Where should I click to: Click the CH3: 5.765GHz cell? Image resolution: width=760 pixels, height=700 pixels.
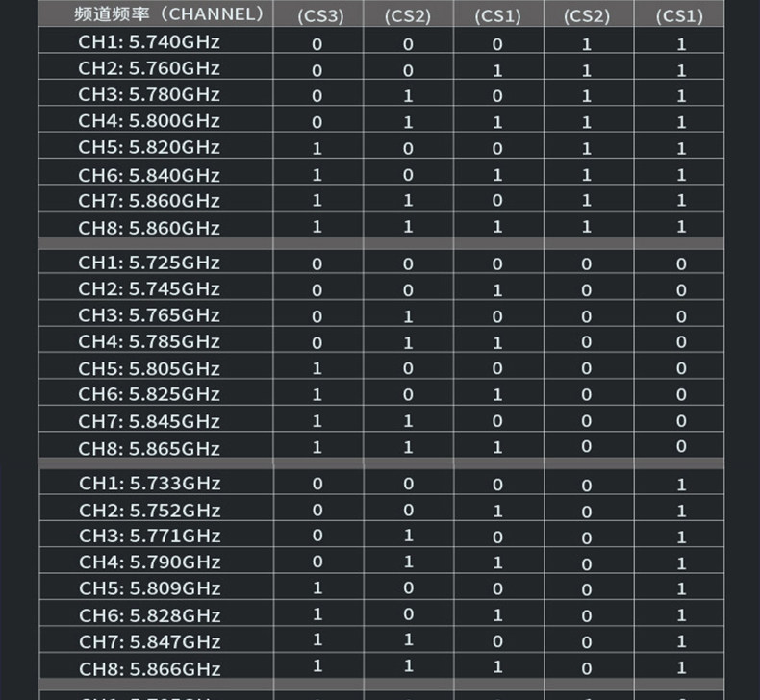tap(149, 315)
